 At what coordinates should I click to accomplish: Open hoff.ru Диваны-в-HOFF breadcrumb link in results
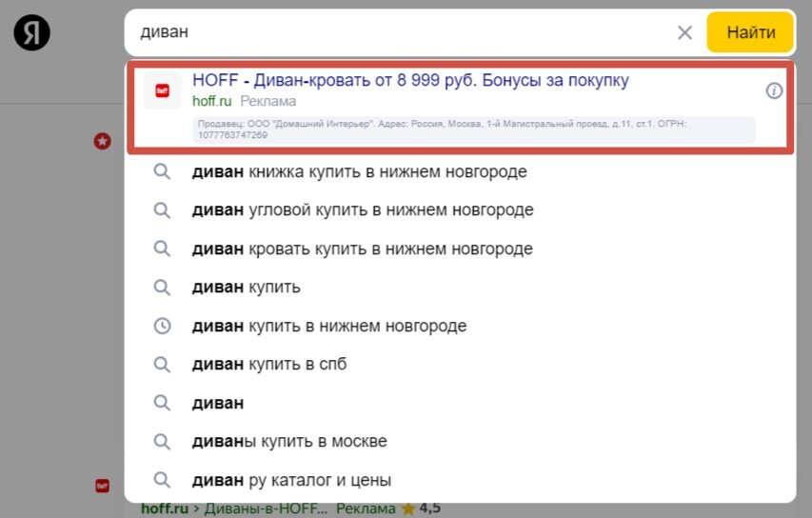(x=234, y=508)
